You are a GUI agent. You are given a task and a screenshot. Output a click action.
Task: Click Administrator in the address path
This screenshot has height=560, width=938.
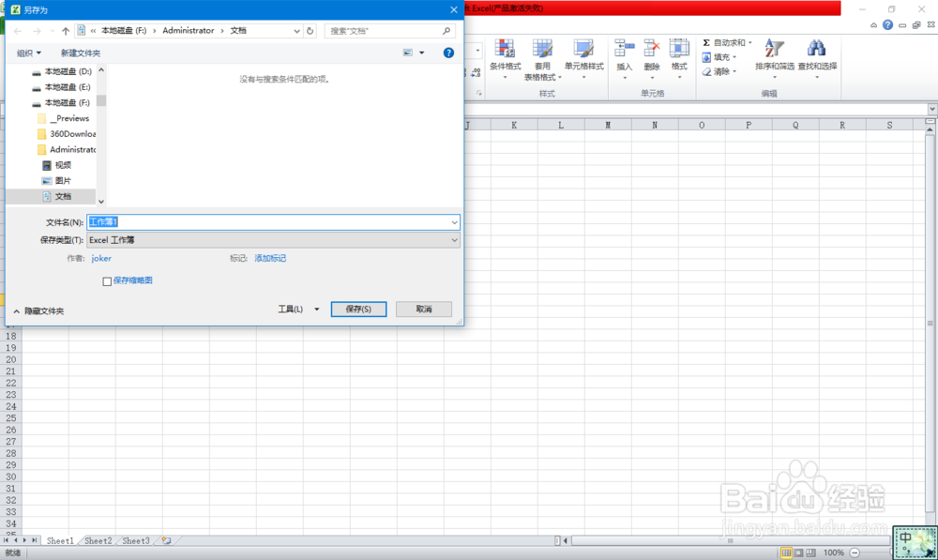pyautogui.click(x=188, y=31)
